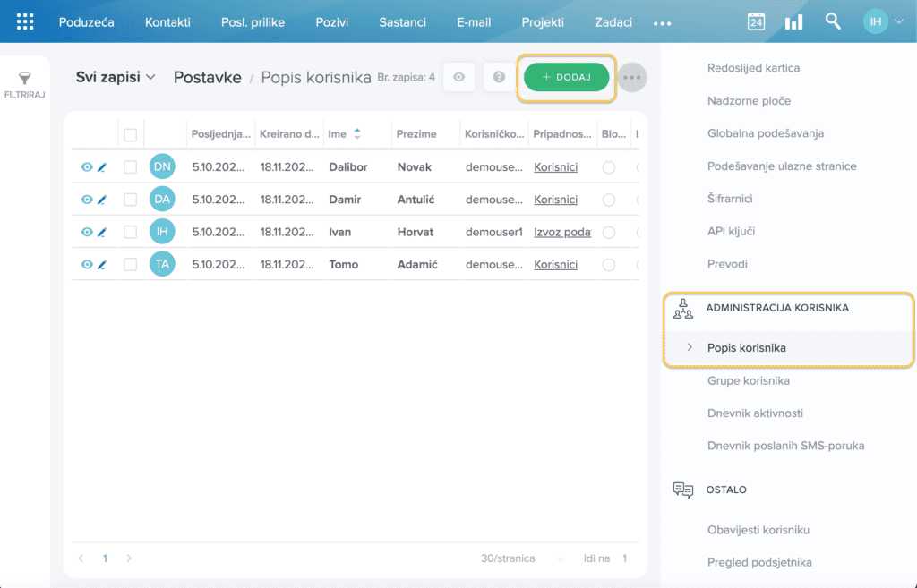Open the Kontakti menu item
Viewport: 917px width, 588px height.
pos(167,22)
